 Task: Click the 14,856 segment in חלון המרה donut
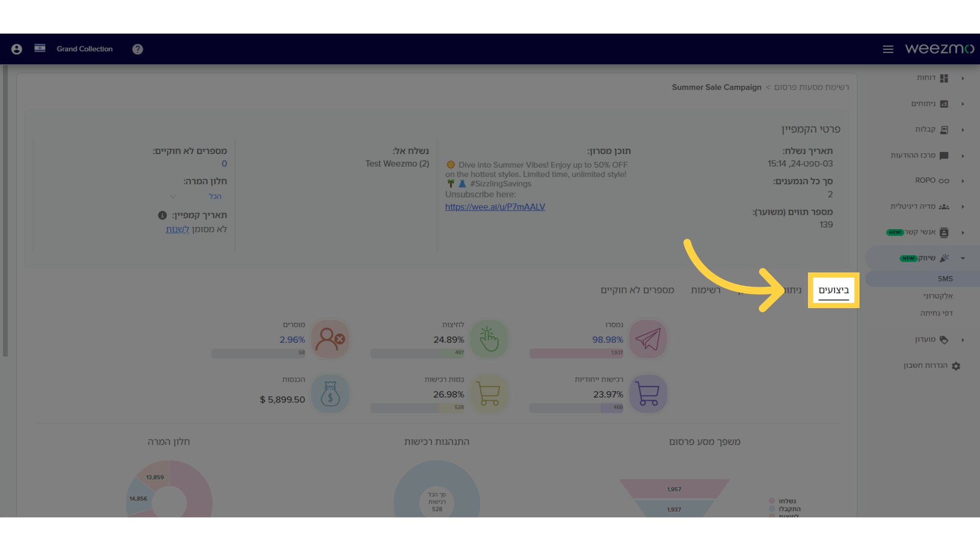(137, 498)
